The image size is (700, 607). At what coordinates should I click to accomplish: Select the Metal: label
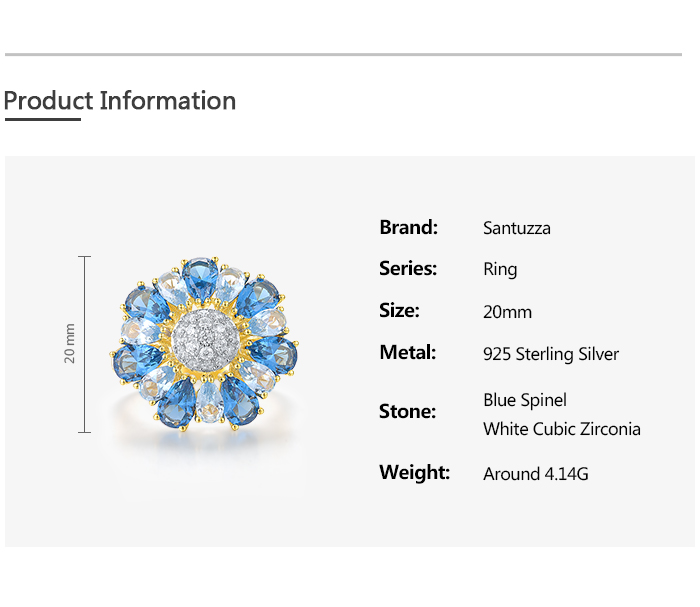pyautogui.click(x=408, y=352)
